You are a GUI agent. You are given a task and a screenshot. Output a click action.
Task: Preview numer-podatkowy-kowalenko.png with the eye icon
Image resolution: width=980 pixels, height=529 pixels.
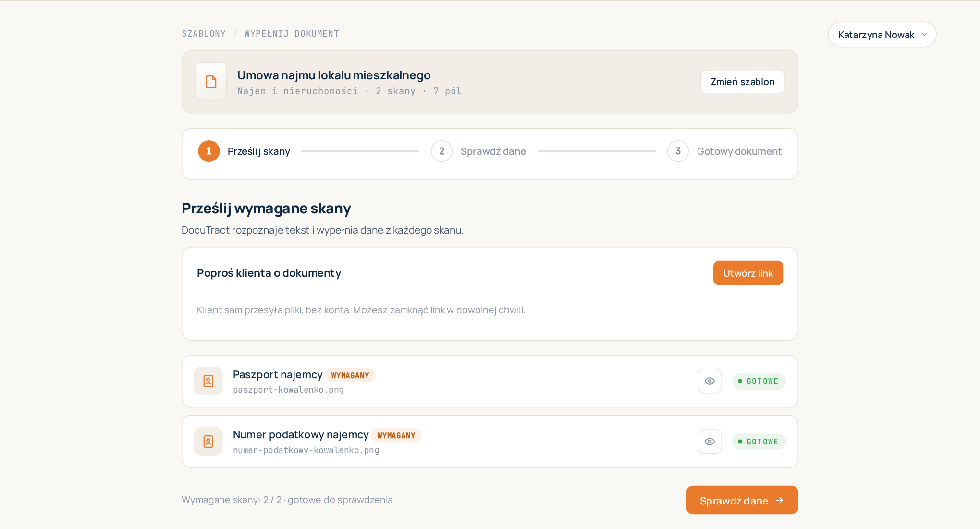point(710,442)
